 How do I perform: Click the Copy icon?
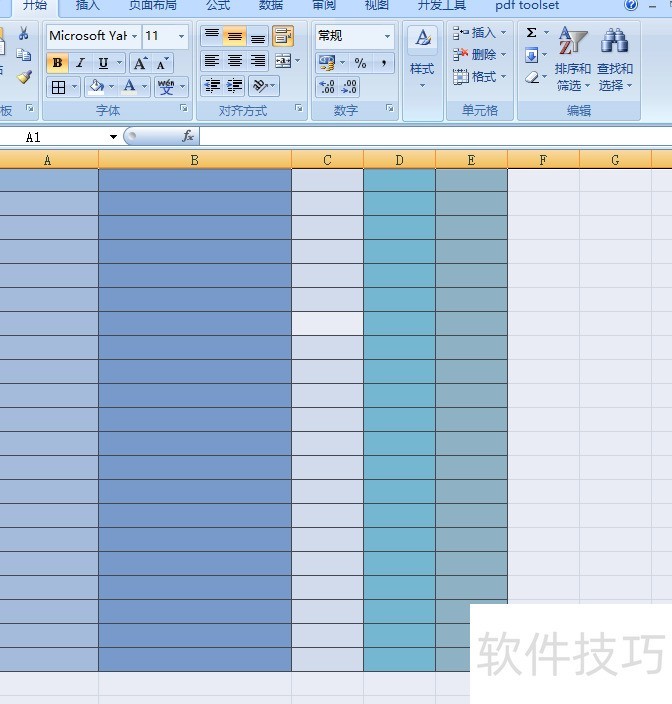click(x=23, y=55)
